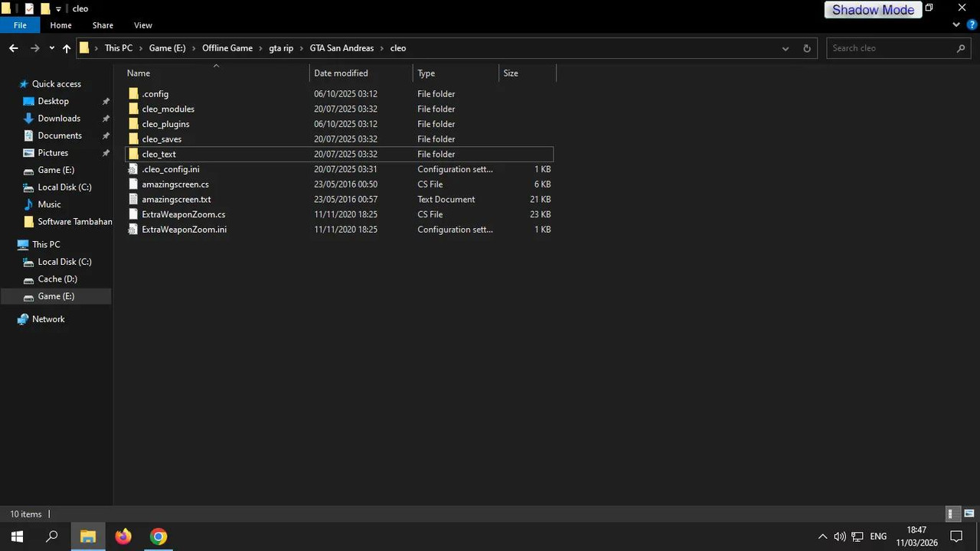Open the File menu tab
Screen dimensions: 980x551
pos(20,25)
